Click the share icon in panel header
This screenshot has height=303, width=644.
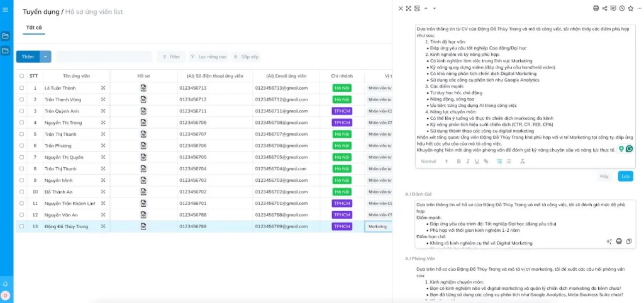point(605,8)
